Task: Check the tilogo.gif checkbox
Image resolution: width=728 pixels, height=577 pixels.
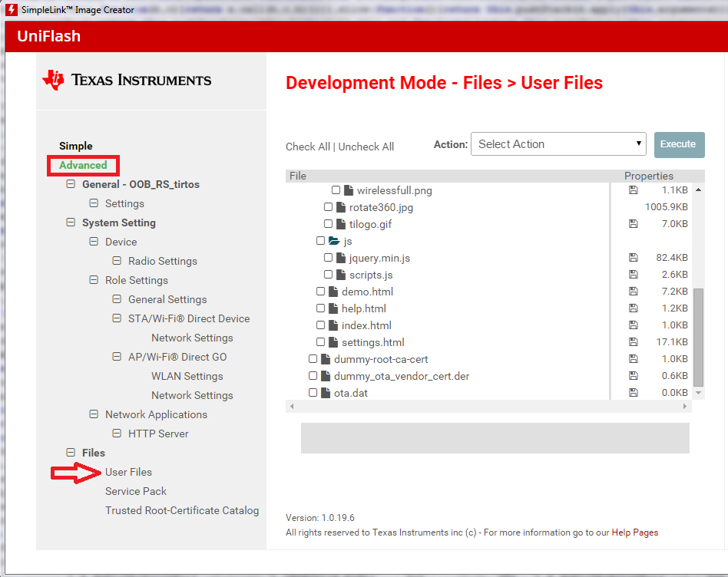Action: tap(328, 224)
